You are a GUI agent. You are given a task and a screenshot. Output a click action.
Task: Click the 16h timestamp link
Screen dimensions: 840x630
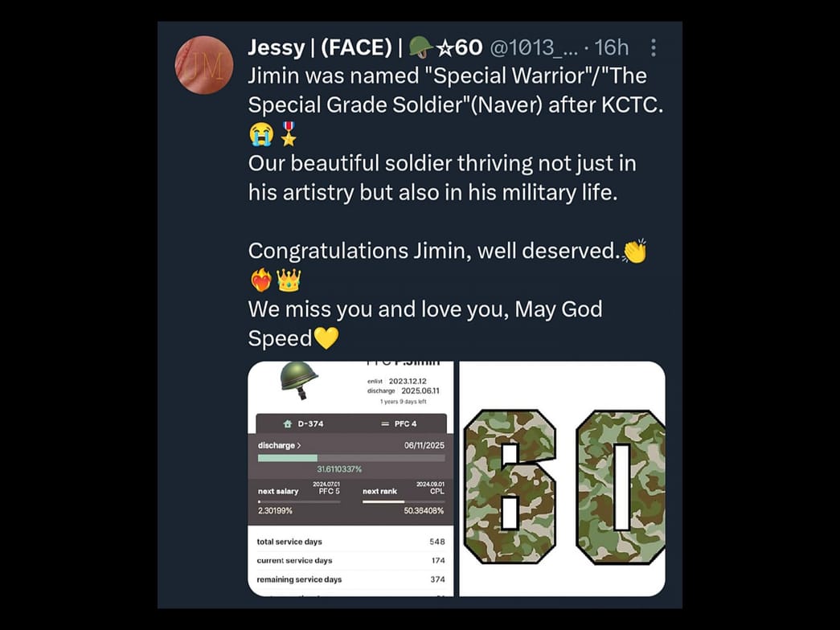point(611,48)
